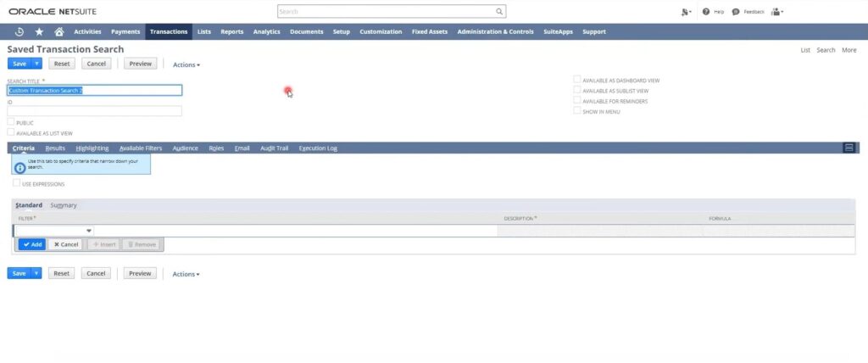Switch to the Results tab

[55, 148]
